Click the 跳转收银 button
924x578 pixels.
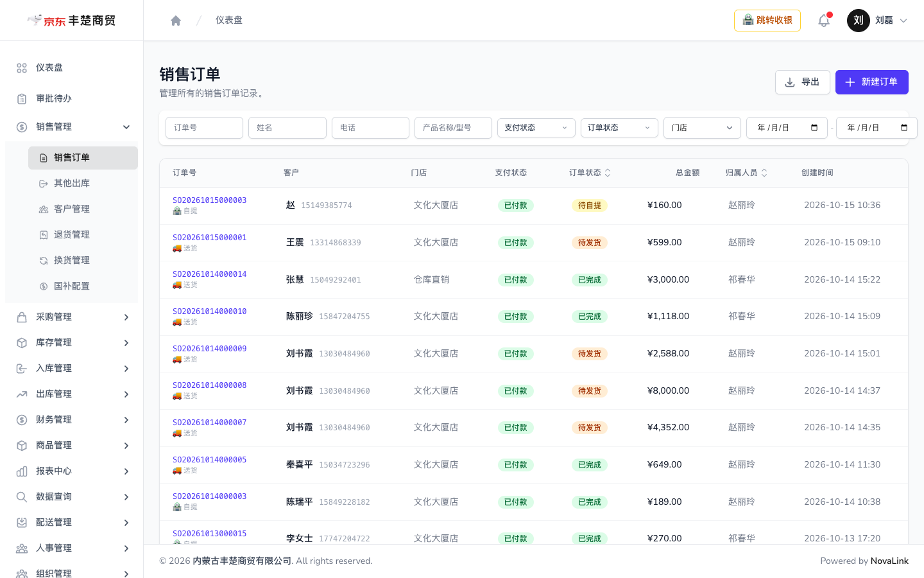click(767, 21)
